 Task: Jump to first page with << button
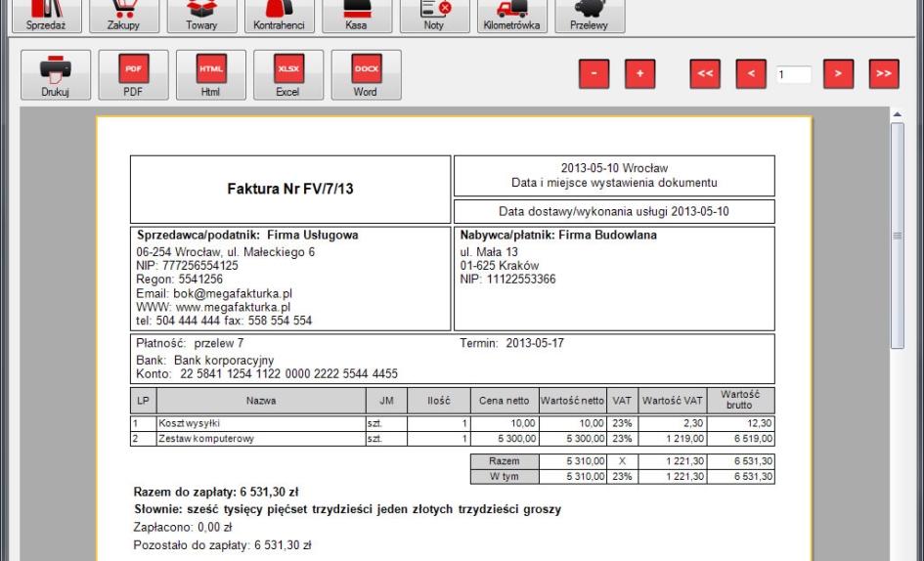705,74
